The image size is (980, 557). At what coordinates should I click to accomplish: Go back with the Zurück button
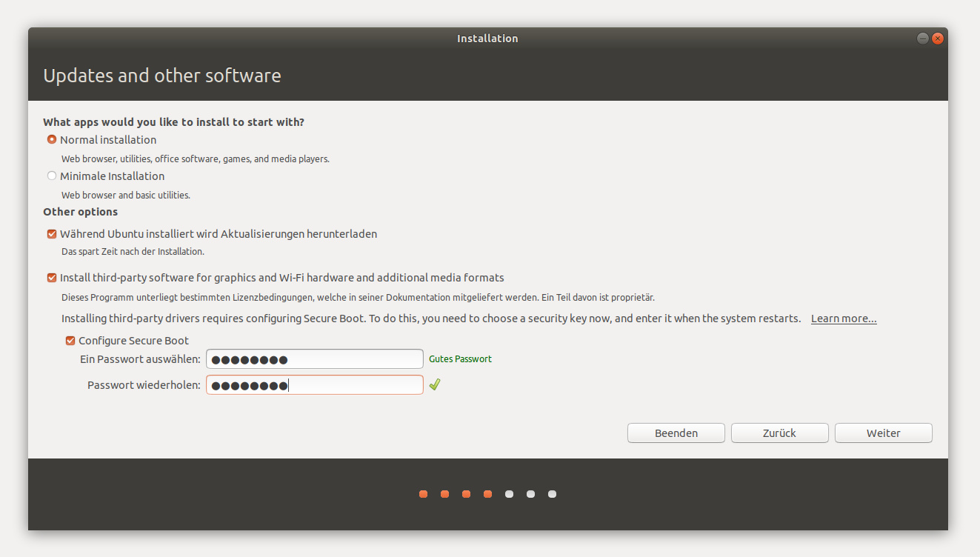click(779, 433)
